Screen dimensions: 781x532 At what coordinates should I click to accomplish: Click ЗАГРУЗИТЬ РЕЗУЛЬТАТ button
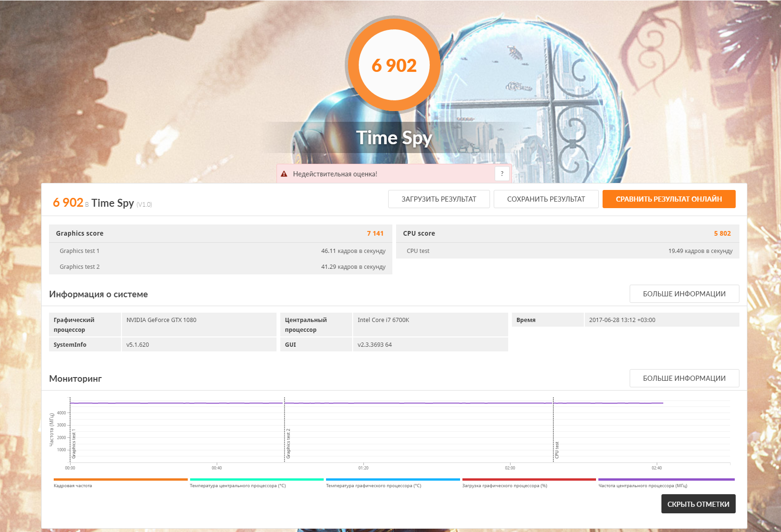[x=439, y=199]
